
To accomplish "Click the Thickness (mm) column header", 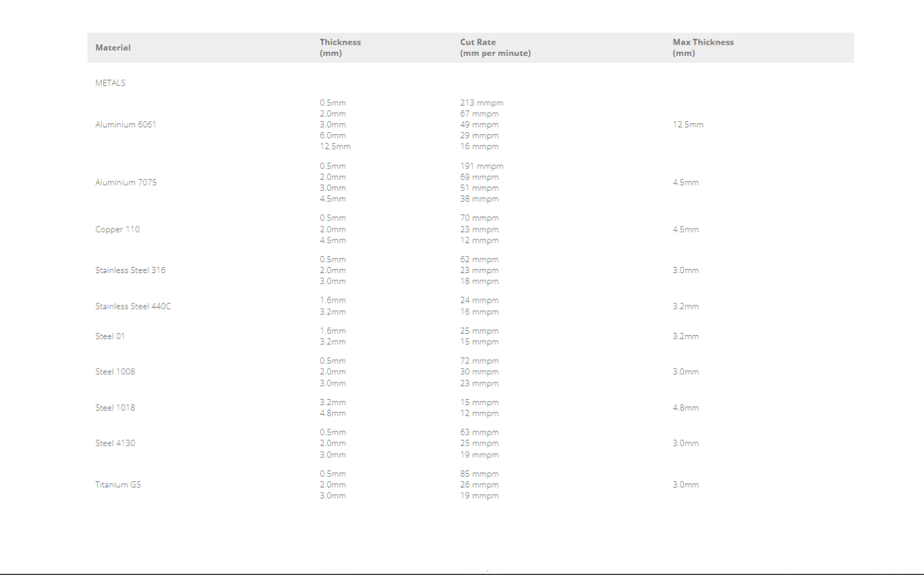I will point(340,47).
